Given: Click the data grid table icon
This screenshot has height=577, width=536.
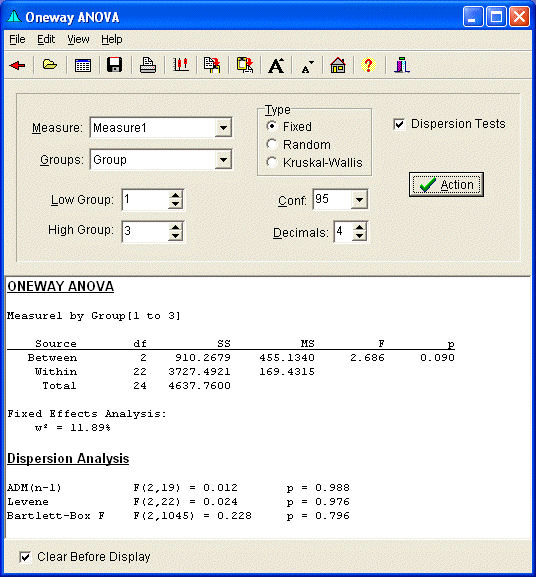Looking at the screenshot, I should [x=83, y=66].
